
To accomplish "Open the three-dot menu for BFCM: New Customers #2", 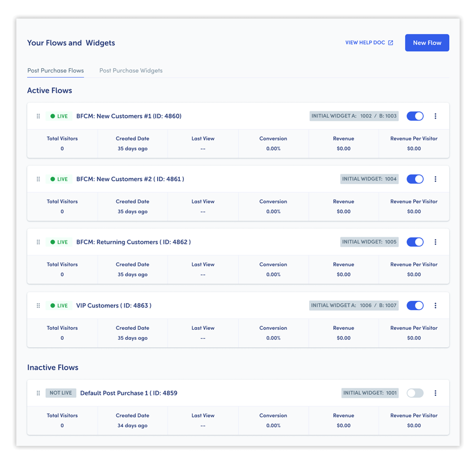I will coord(435,179).
